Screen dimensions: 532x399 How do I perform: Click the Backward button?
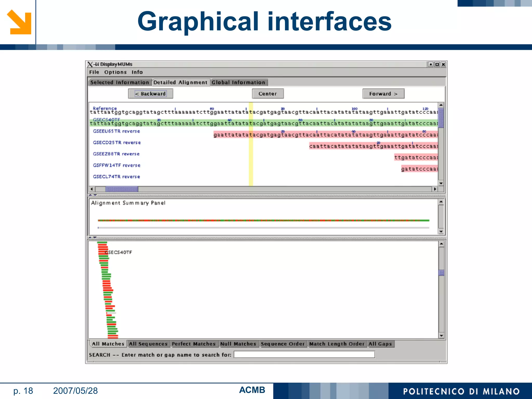150,94
